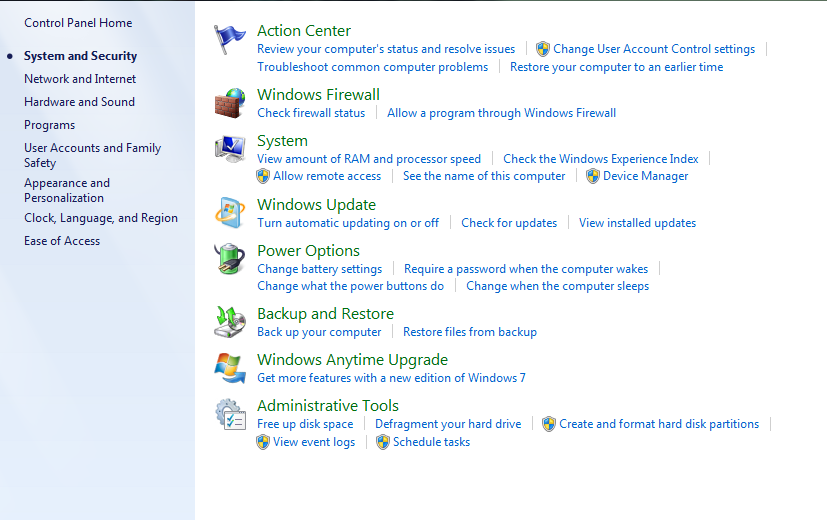Open Ease of Access category
Viewport: 827px width, 520px height.
tap(62, 241)
